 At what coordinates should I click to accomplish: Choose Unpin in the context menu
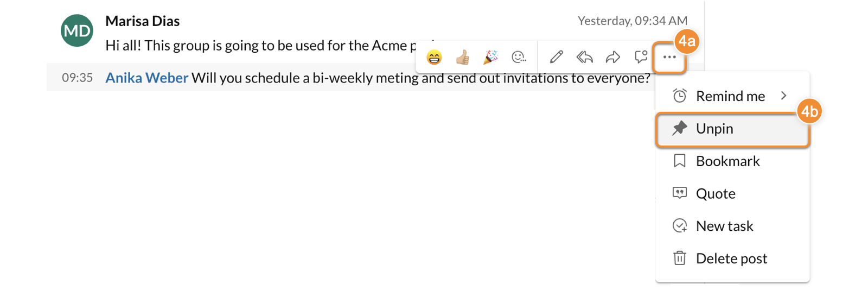732,129
